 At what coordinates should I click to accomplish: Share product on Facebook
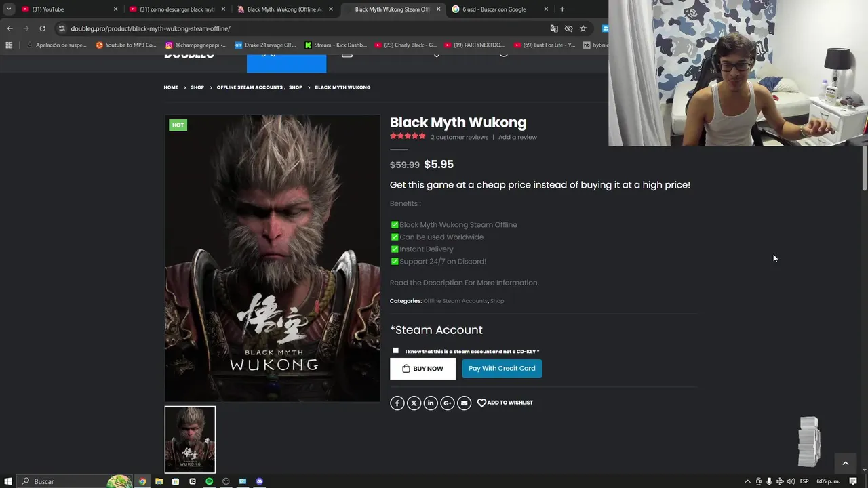tap(397, 403)
